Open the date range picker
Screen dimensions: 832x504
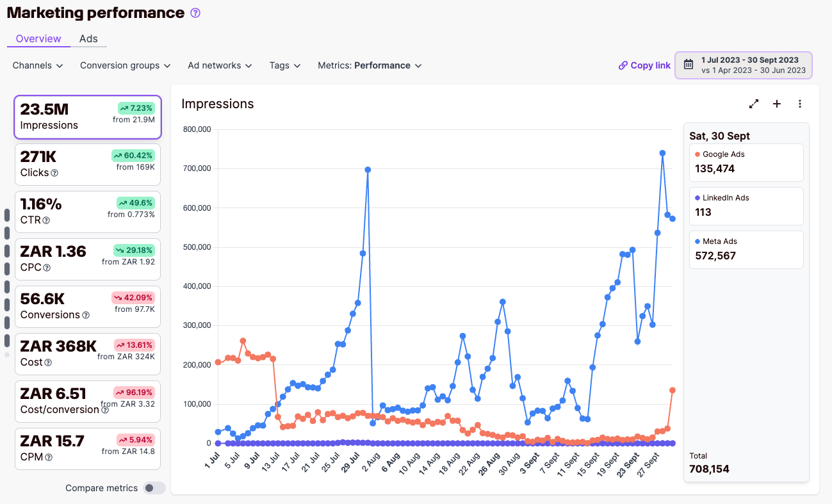(744, 65)
